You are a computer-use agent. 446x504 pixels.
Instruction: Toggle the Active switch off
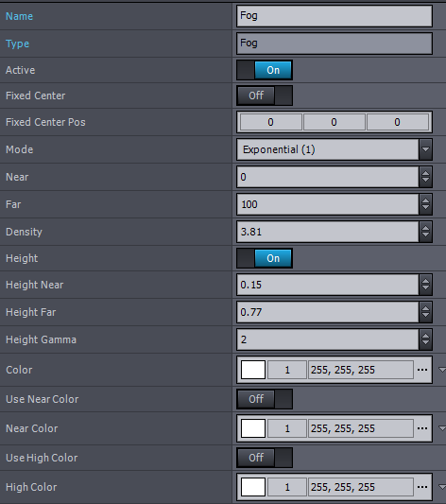(265, 70)
